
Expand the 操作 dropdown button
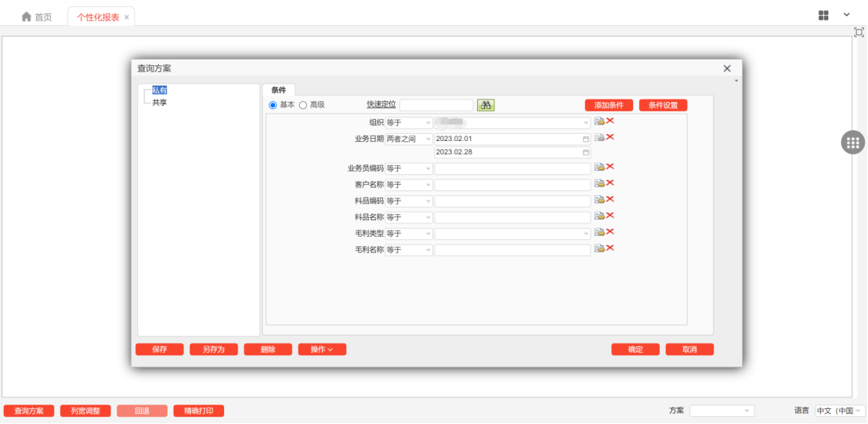pos(322,350)
